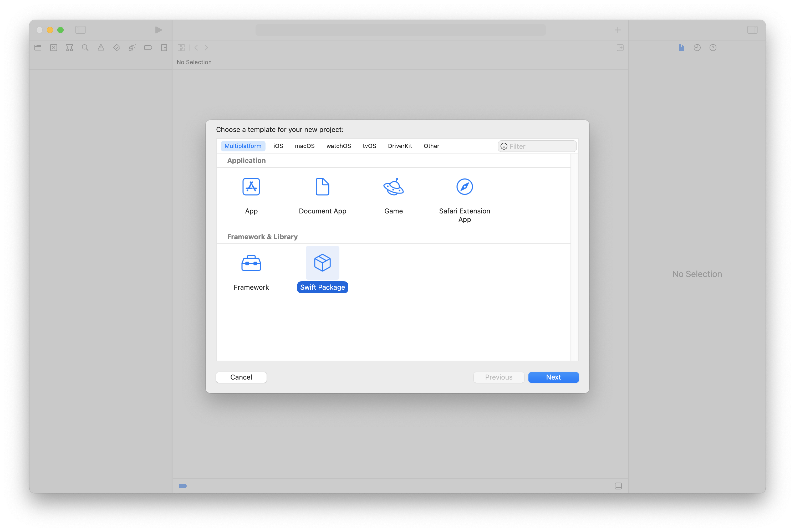Click the Next button
The height and width of the screenshot is (532, 795).
point(553,377)
